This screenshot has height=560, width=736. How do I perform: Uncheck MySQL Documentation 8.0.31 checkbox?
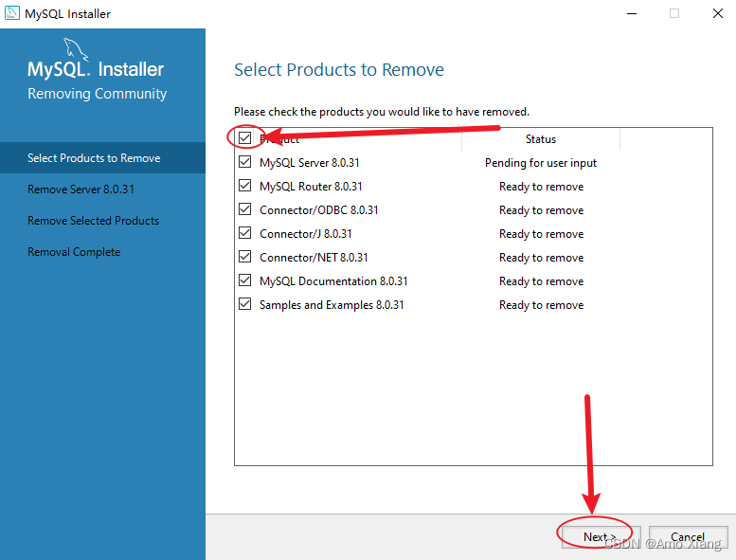click(x=244, y=280)
